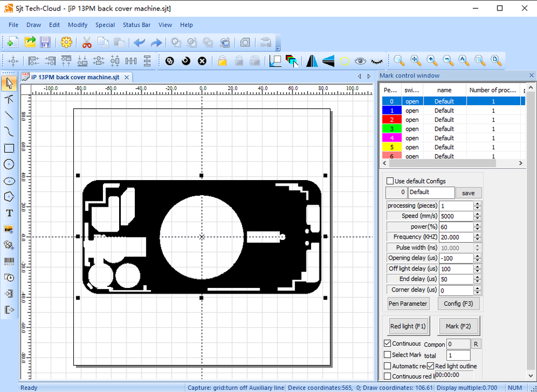Select the Text tool in left toolbar
The width and height of the screenshot is (537, 392).
[x=9, y=213]
